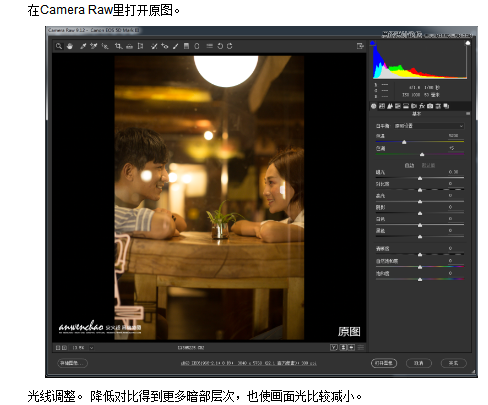The image size is (488, 405).
Task: Swap before and after settings icon
Action: point(343,348)
